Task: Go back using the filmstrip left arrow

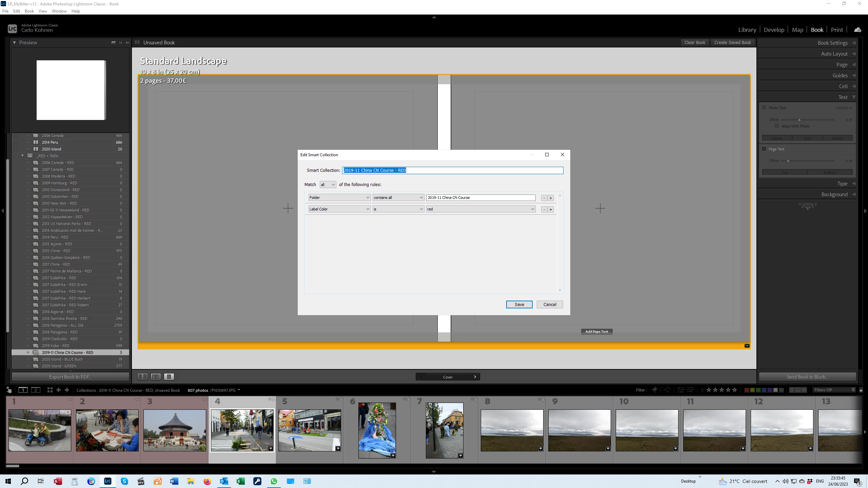Action: point(59,390)
